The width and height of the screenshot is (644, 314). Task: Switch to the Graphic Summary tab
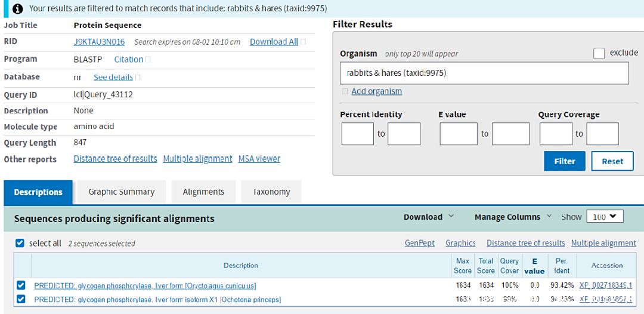pos(121,192)
